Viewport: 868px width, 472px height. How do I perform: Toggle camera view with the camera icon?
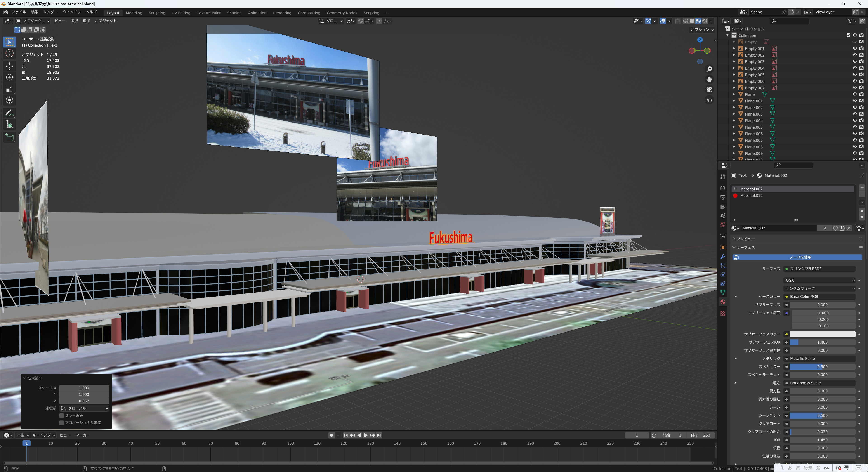tap(709, 90)
